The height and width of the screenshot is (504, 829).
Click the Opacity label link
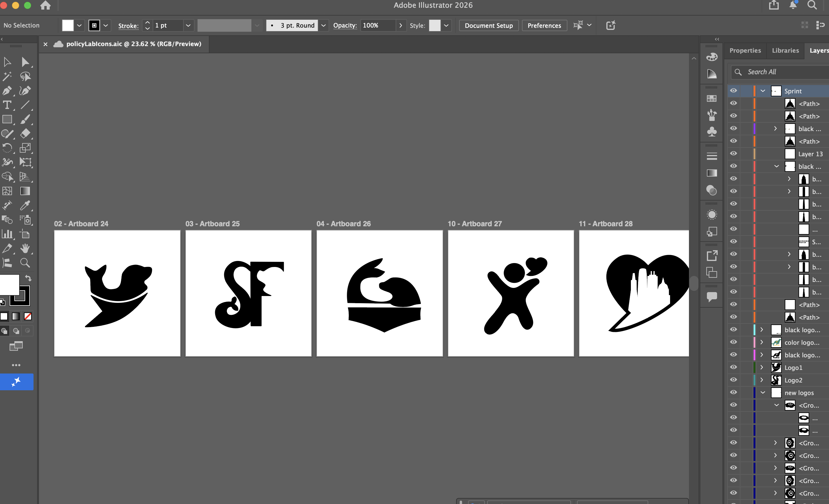click(x=345, y=25)
